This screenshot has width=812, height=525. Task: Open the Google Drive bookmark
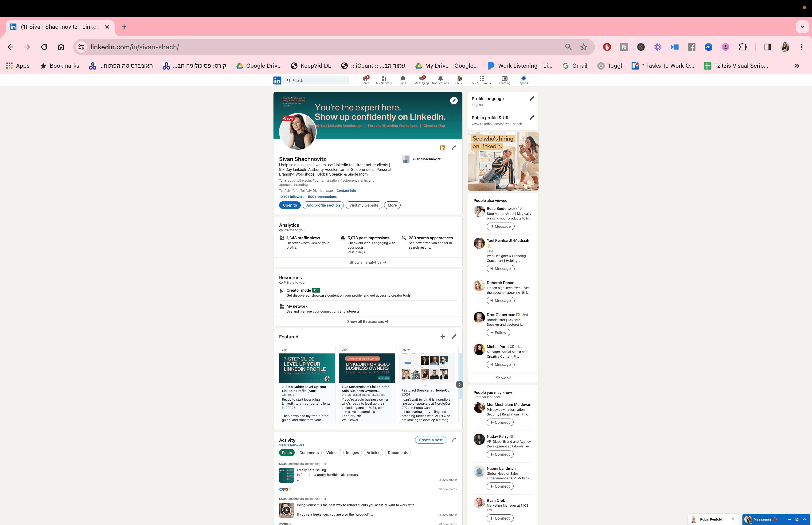[x=258, y=66]
